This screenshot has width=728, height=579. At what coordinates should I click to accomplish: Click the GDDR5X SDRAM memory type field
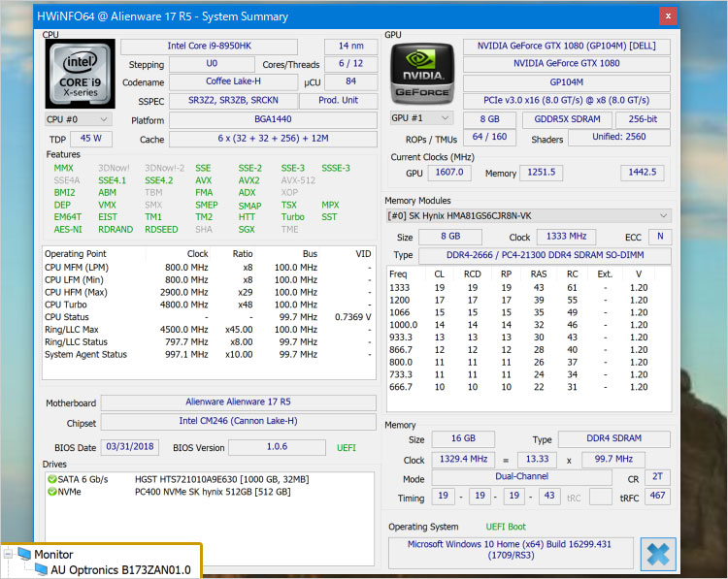(568, 119)
